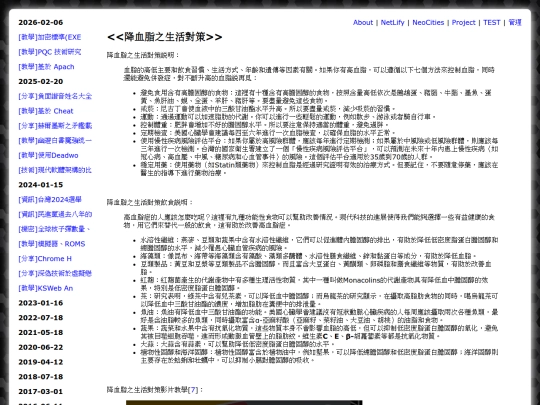Collapse the 2025-02-20 date group

click(x=41, y=82)
